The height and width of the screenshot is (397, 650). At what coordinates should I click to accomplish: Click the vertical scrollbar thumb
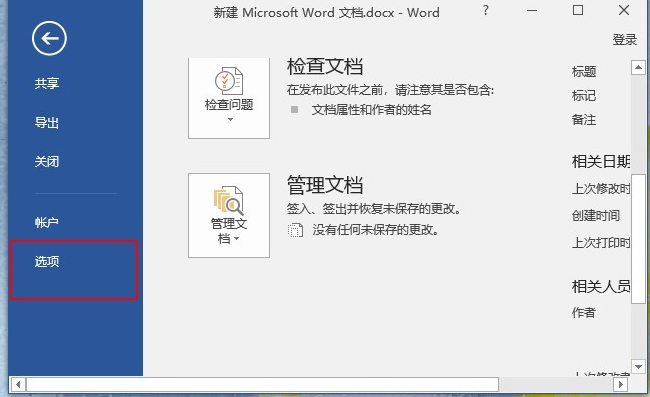(x=638, y=239)
